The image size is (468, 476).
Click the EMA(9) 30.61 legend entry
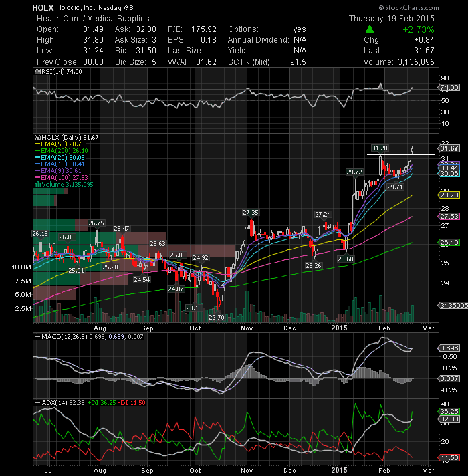[58, 171]
